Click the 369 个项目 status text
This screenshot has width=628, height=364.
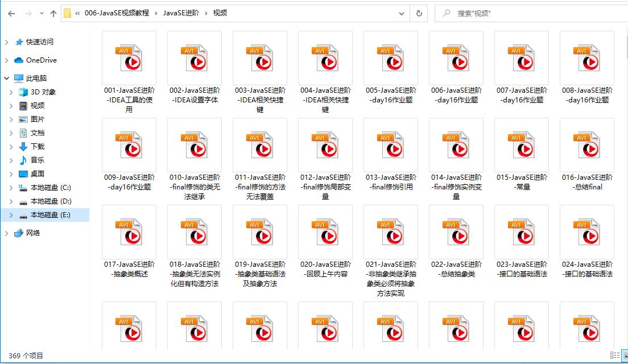26,355
